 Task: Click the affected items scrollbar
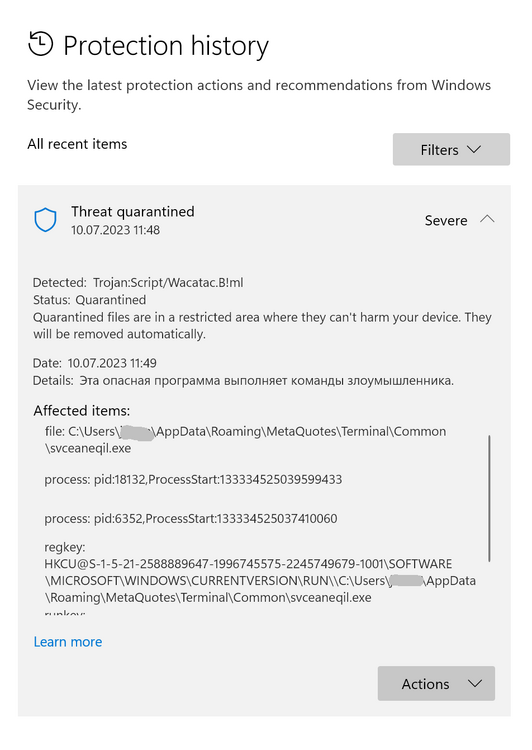[x=489, y=498]
